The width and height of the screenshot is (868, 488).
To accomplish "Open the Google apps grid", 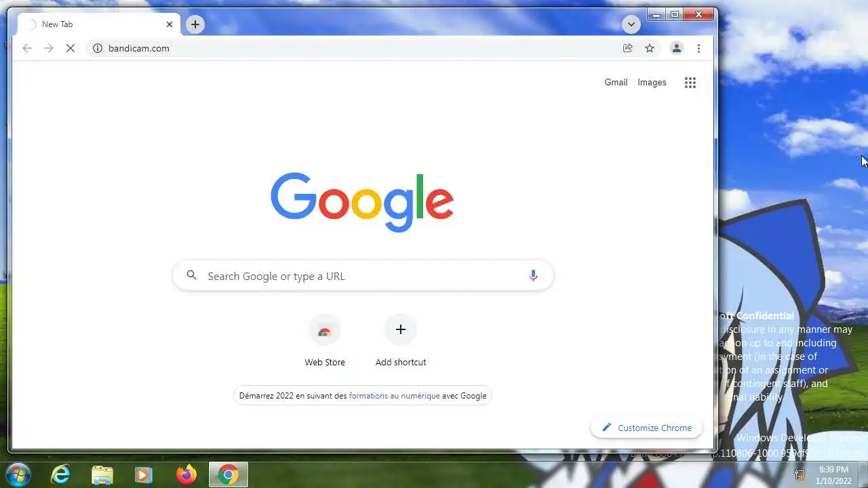I will click(x=690, y=83).
